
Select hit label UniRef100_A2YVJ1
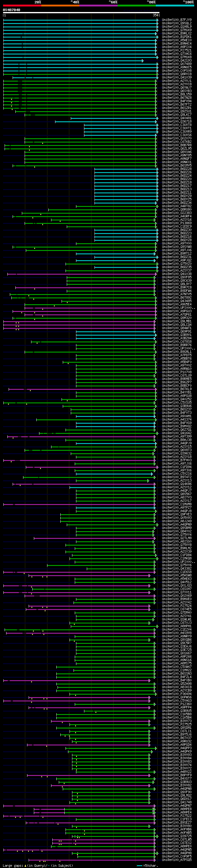[176, 81]
